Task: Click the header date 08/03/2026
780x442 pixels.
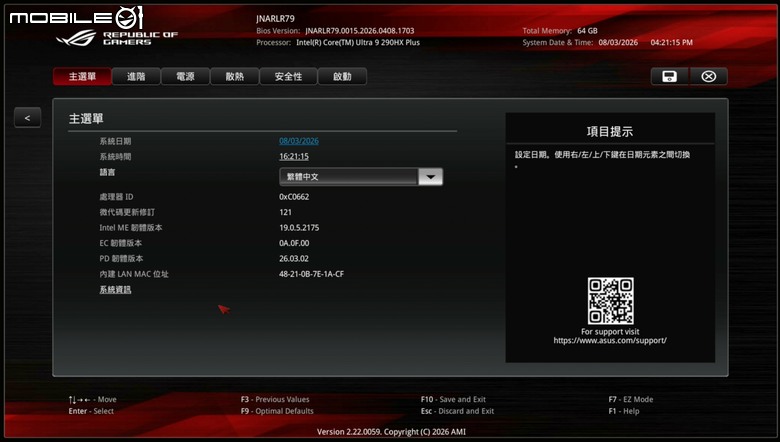Action: pyautogui.click(x=618, y=43)
